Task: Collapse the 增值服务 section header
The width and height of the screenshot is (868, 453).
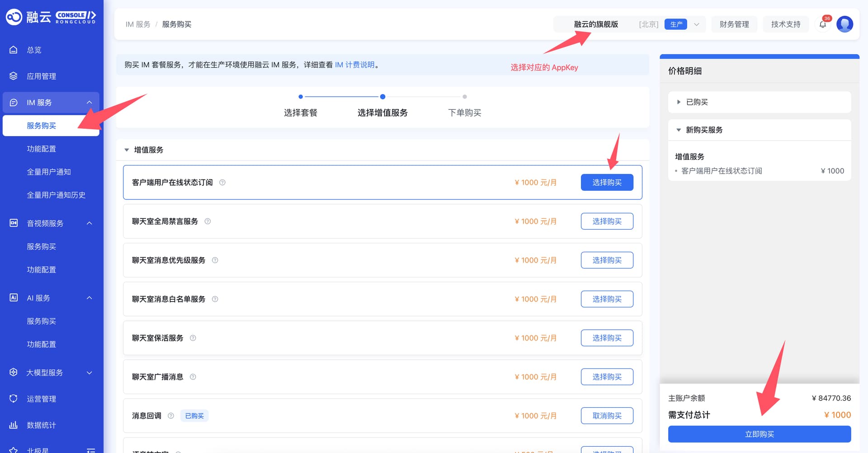Action: 127,150
